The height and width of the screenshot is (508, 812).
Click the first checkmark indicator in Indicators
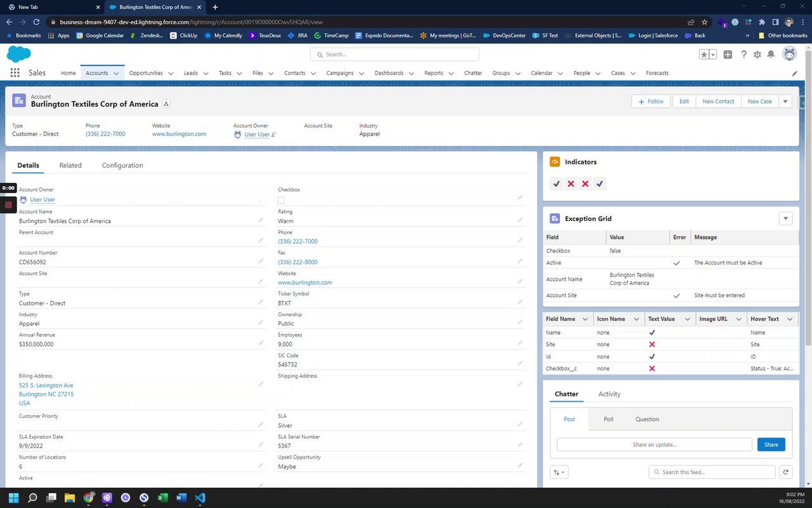[x=556, y=184]
